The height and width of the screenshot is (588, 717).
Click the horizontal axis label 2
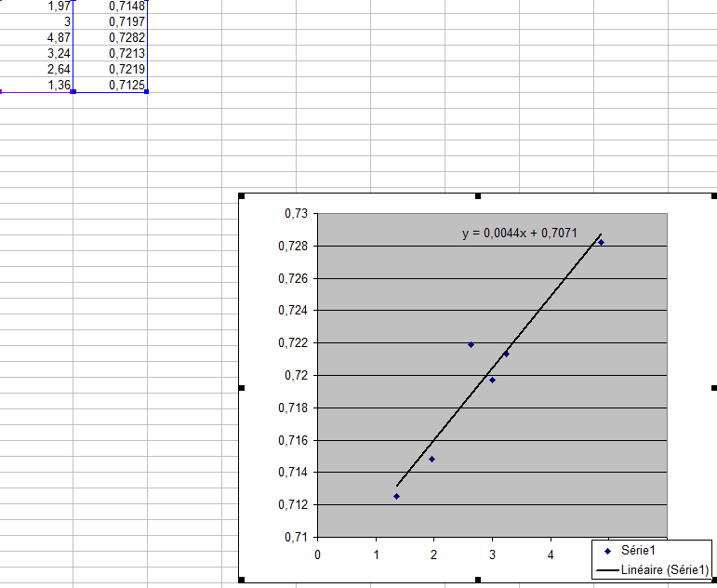tap(433, 555)
